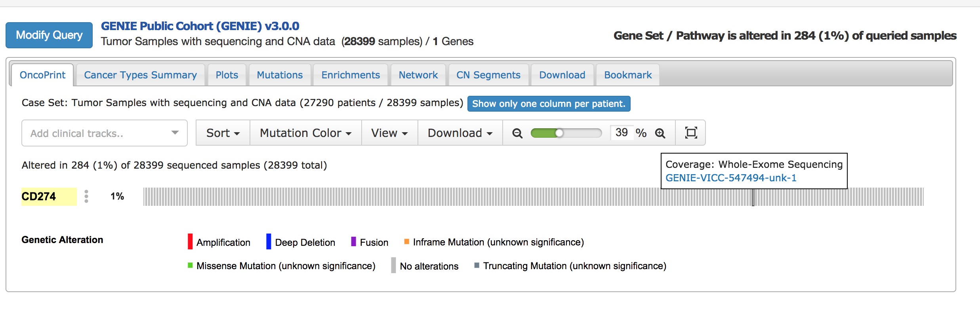Click the gray No alterations legend swatch
Image resolution: width=980 pixels, height=323 pixels.
pos(393,265)
